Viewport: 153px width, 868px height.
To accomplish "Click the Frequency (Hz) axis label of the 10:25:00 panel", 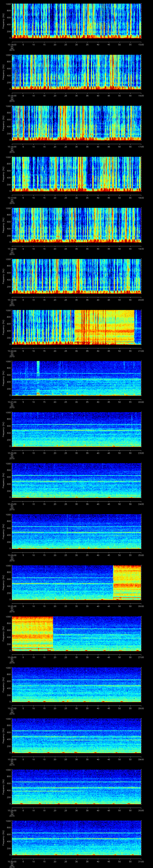I will pyautogui.click(x=3, y=583).
